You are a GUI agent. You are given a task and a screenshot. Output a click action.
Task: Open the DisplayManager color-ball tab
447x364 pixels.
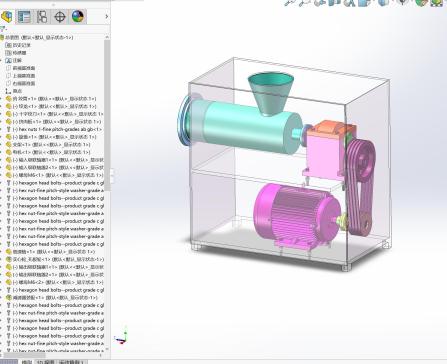pos(78,17)
